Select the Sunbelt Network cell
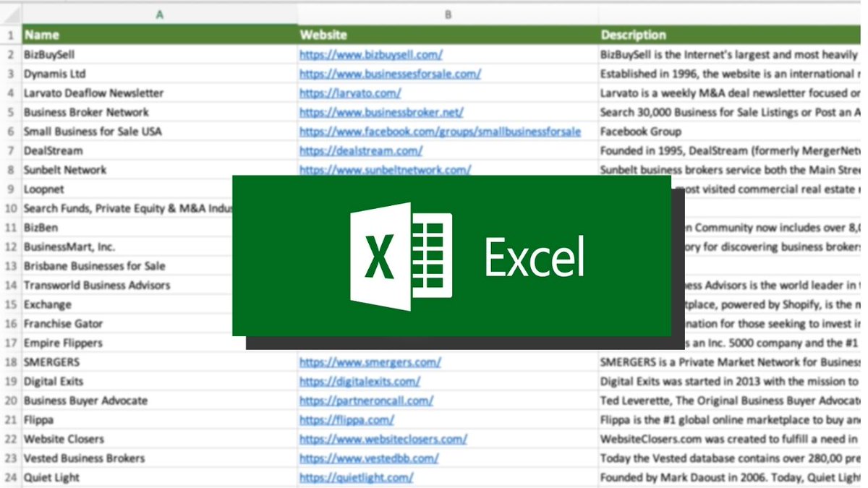Screen dimensions: 868x488 [159, 170]
